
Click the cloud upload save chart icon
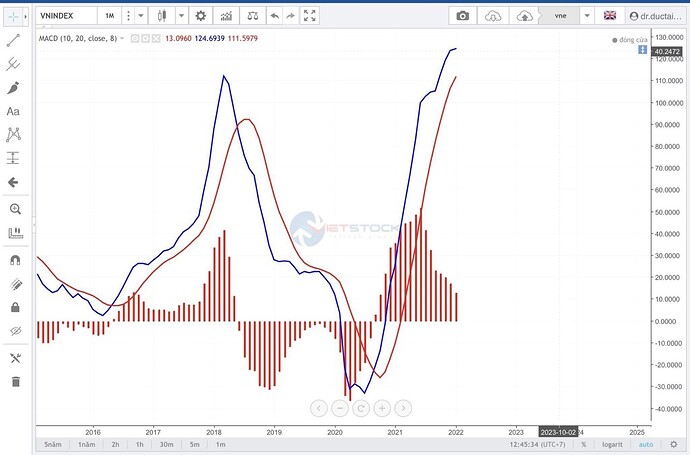pyautogui.click(x=524, y=16)
